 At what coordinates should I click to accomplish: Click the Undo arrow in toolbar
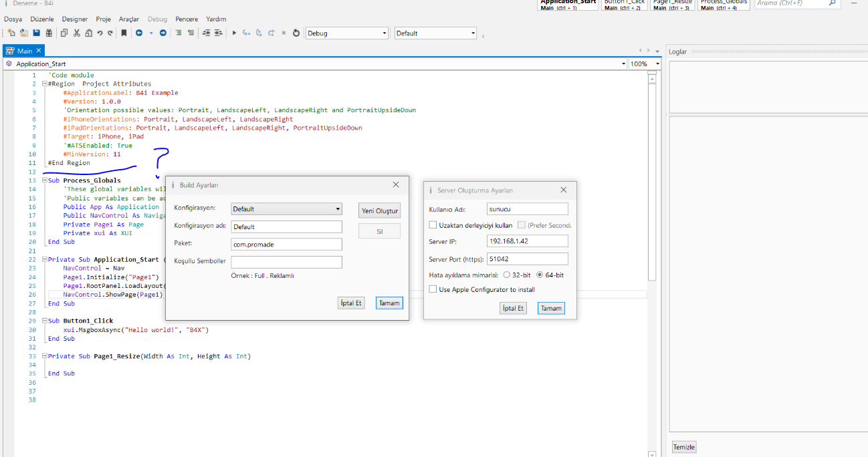pyautogui.click(x=100, y=33)
